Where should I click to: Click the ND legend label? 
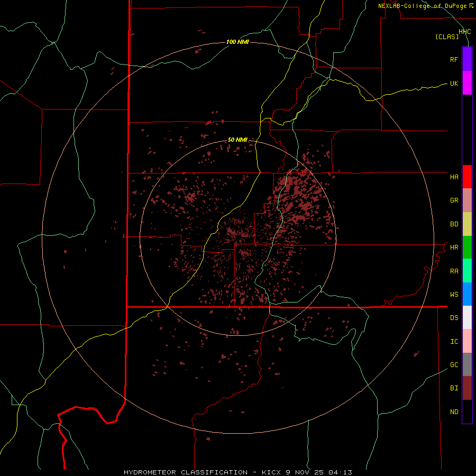click(454, 412)
